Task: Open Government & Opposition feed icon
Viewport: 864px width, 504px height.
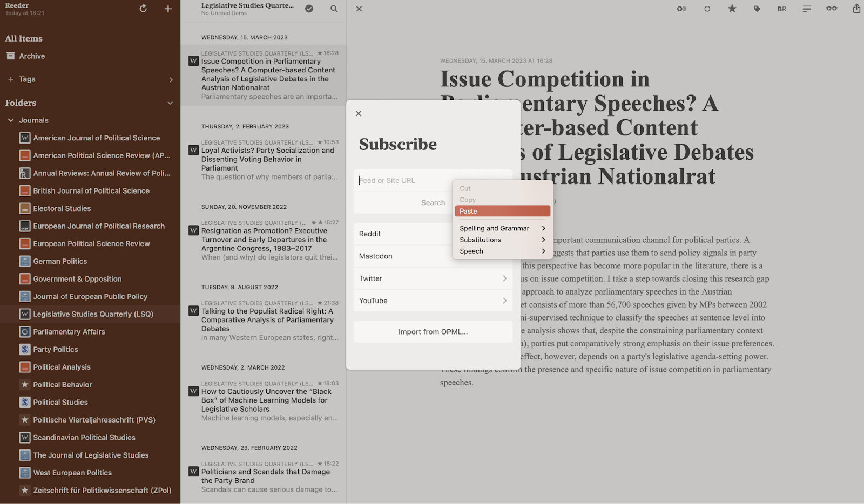Action: pyautogui.click(x=25, y=279)
